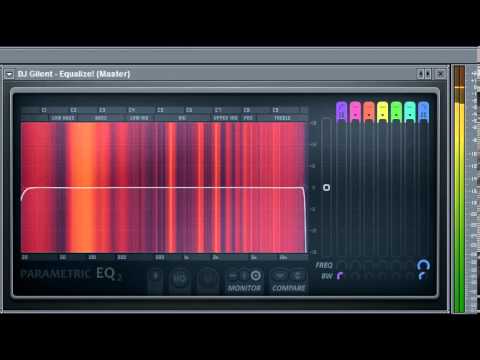480x360 pixels.
Task: Click the output peak meter at right
Action: (x=459, y=189)
